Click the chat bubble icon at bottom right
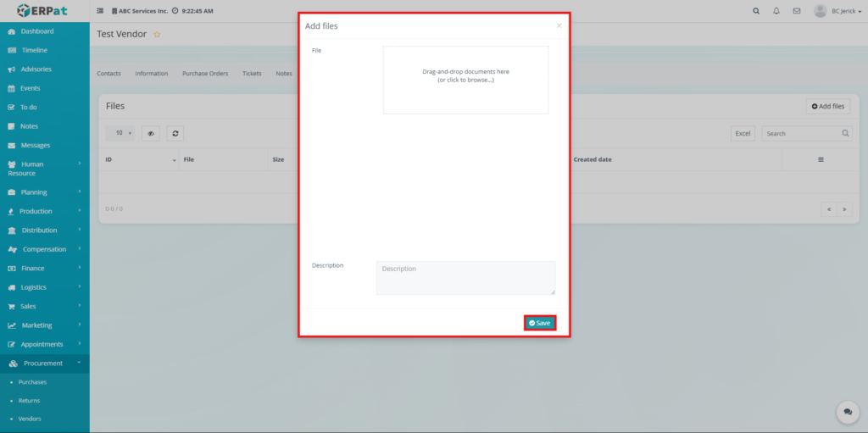The image size is (868, 433). click(847, 412)
